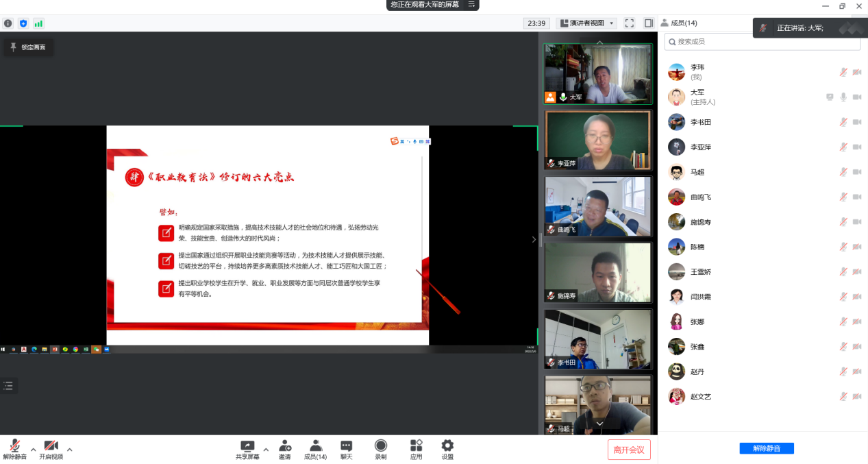The width and height of the screenshot is (868, 464).
Task: Click the blue security shield icon
Action: [23, 23]
